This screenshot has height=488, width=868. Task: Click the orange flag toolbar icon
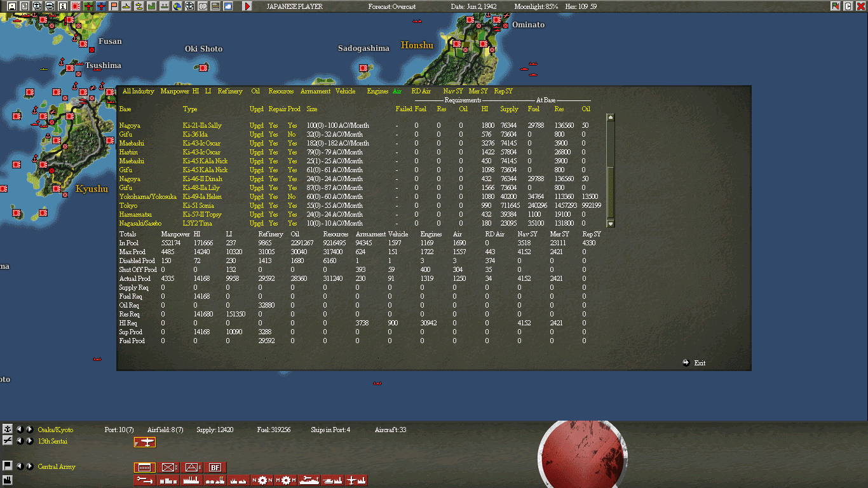click(x=114, y=6)
